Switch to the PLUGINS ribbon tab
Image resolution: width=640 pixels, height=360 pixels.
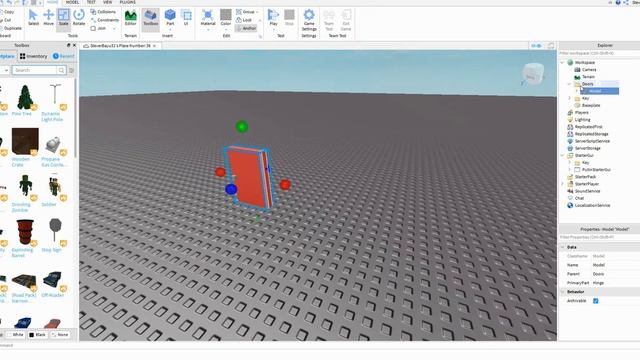(127, 2)
